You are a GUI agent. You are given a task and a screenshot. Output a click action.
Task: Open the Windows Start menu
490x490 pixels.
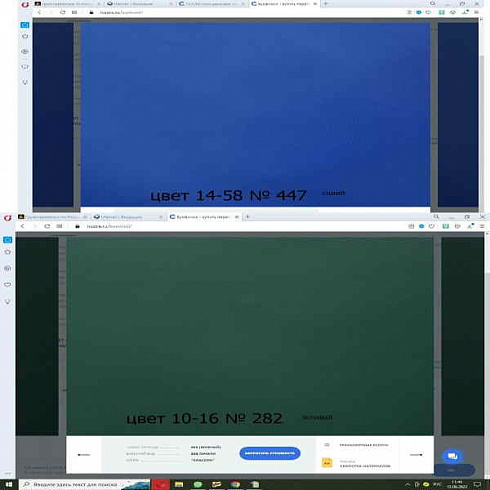[x=9, y=485]
